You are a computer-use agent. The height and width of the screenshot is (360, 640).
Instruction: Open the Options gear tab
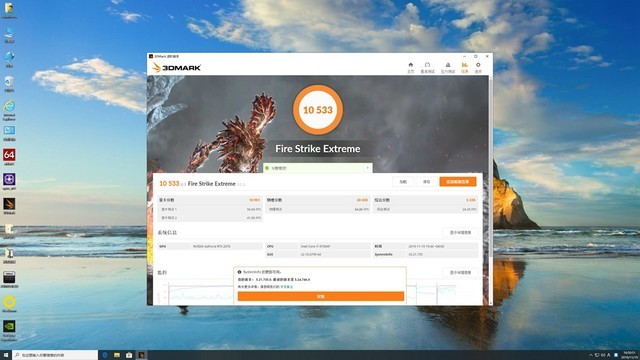pyautogui.click(x=478, y=67)
